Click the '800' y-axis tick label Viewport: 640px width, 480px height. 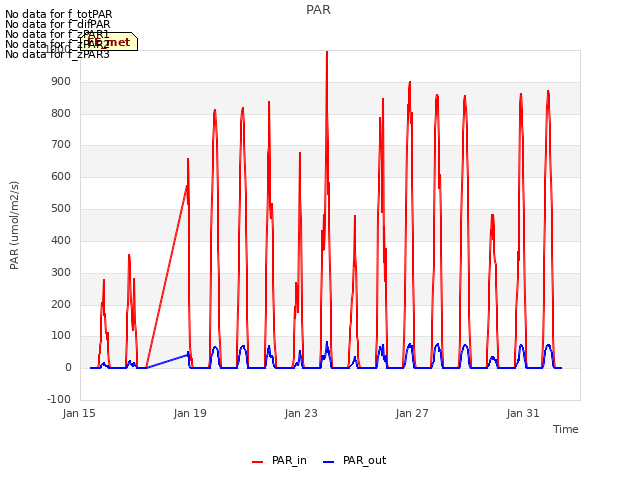[61, 113]
